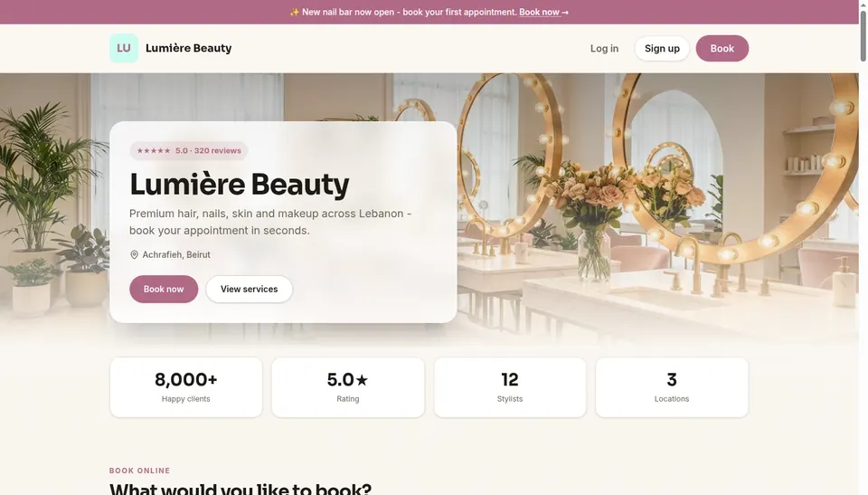
Task: Open View services button
Action: coord(250,289)
